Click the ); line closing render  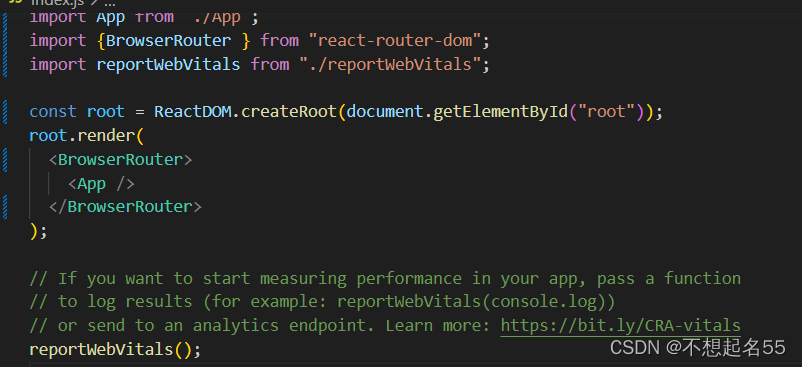(38, 231)
